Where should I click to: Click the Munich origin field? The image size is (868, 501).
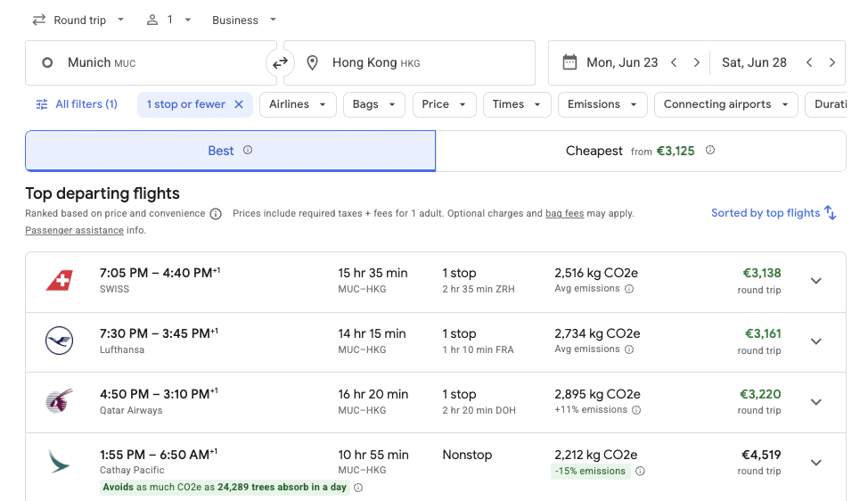click(151, 63)
